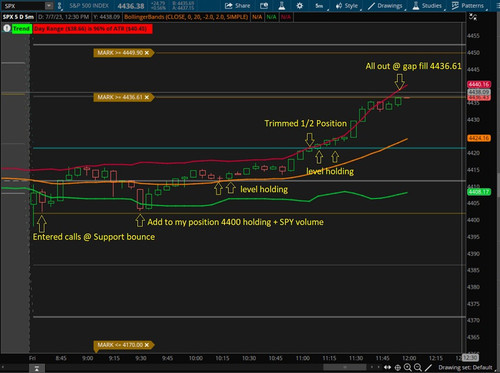Click the last price 4436.38

click(131, 6)
